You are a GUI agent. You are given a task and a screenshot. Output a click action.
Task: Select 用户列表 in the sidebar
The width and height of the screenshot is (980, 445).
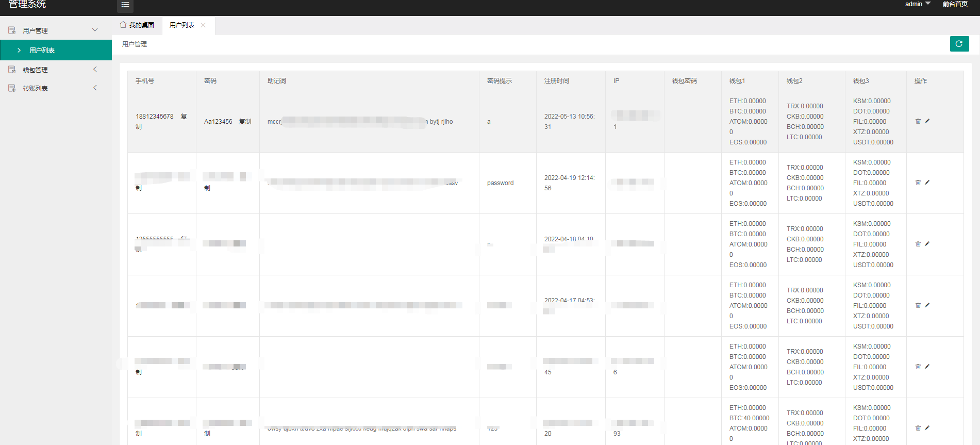click(x=56, y=50)
